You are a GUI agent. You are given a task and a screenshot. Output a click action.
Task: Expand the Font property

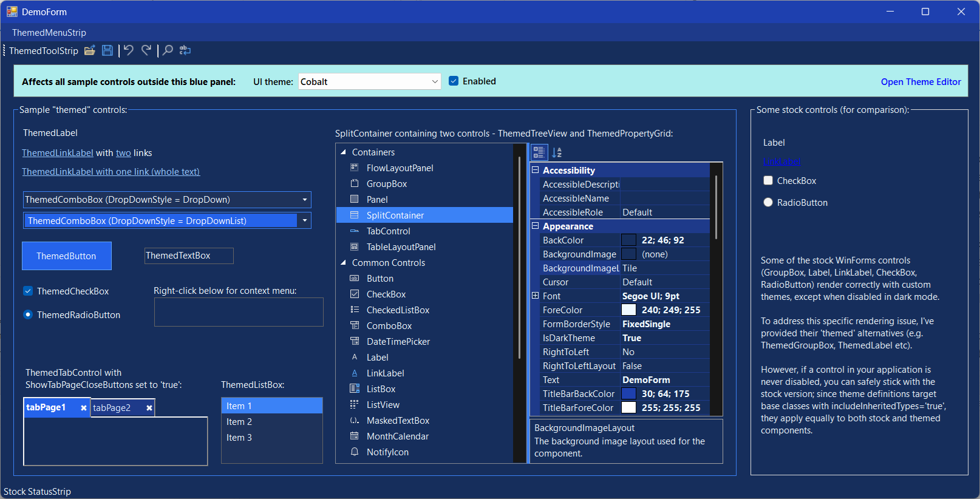click(536, 296)
